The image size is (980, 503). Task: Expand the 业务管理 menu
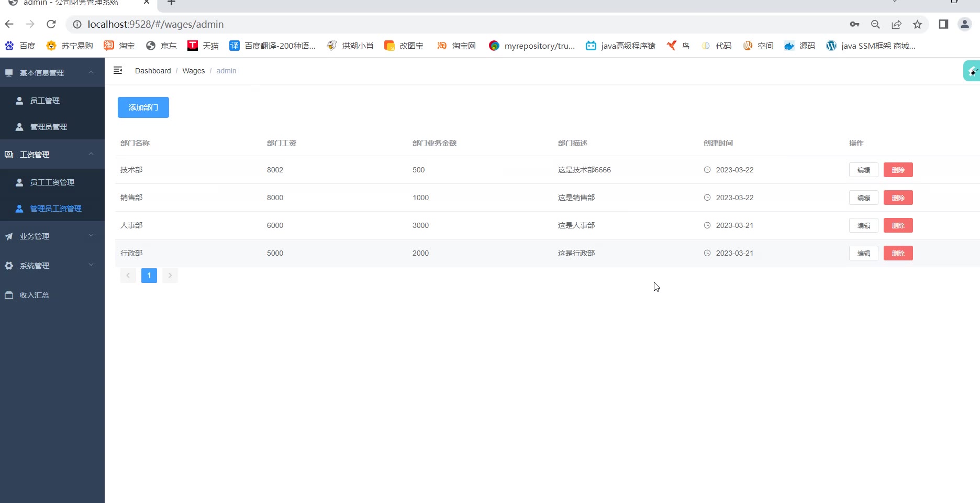pyautogui.click(x=52, y=236)
